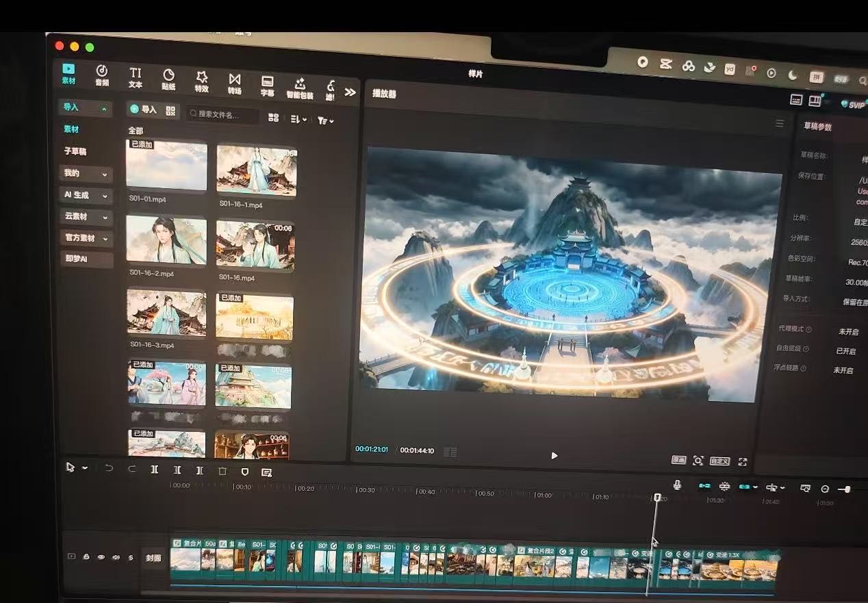Toggle the track visibility eye icon

[x=101, y=557]
